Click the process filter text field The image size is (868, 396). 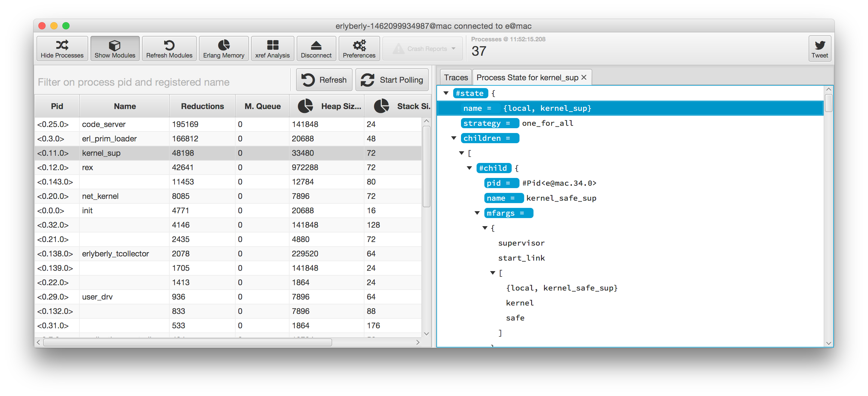(x=162, y=82)
